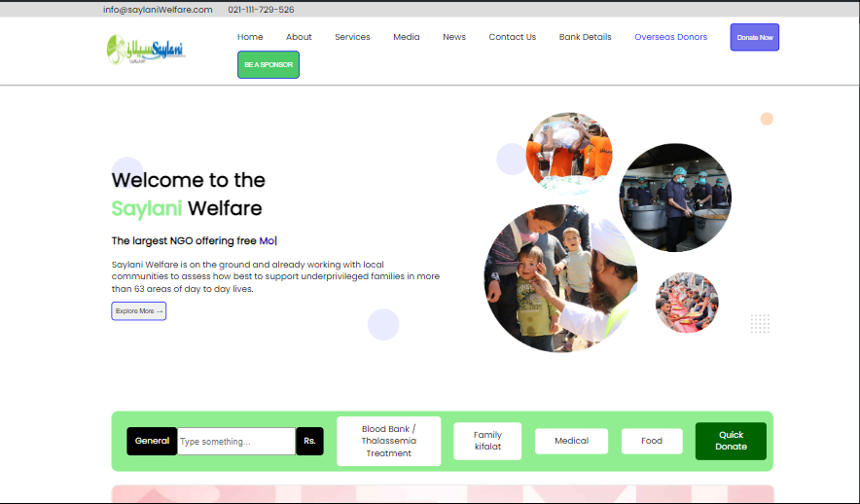Navigate to News page

point(454,37)
